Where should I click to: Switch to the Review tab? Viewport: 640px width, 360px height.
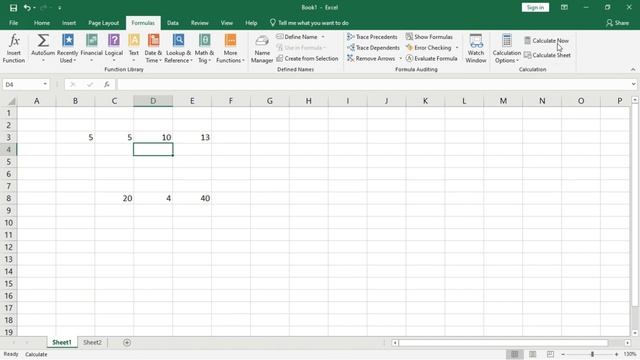coord(200,23)
